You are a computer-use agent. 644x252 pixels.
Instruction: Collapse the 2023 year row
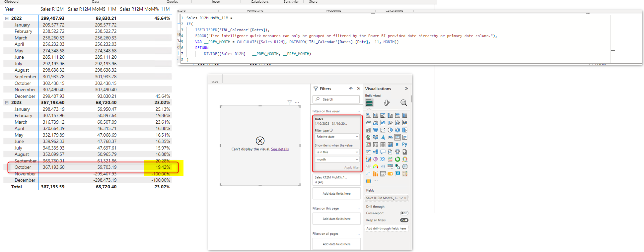[7, 103]
